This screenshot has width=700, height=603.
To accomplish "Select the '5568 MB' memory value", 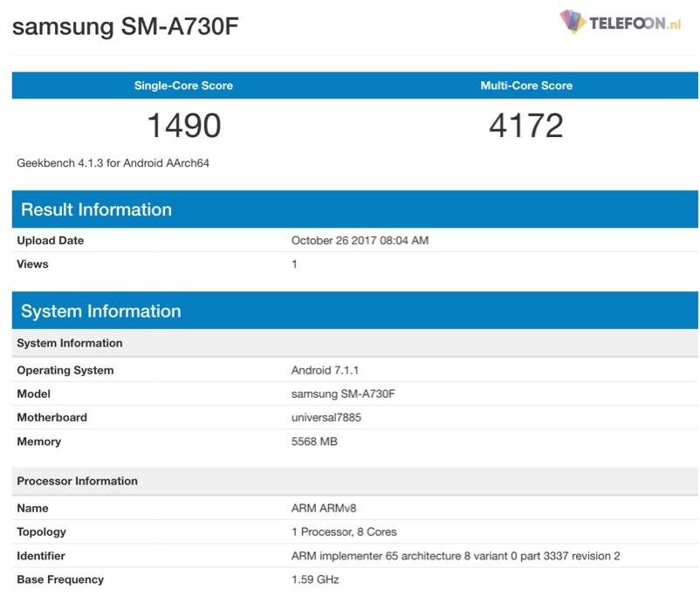I will (314, 442).
